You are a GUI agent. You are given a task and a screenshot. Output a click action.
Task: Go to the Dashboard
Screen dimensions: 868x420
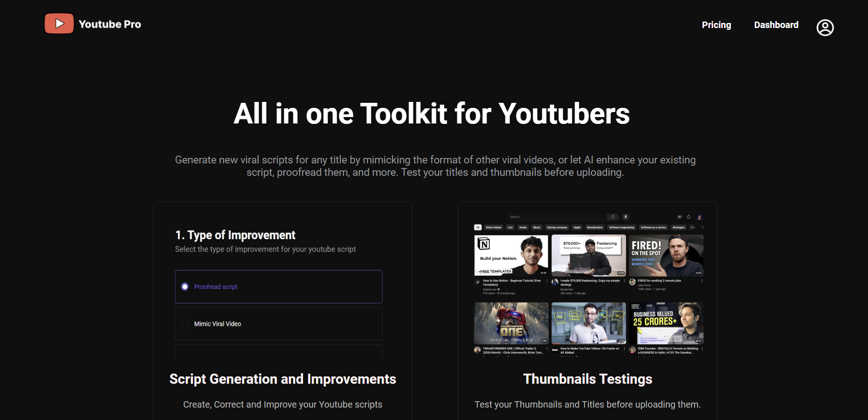776,25
